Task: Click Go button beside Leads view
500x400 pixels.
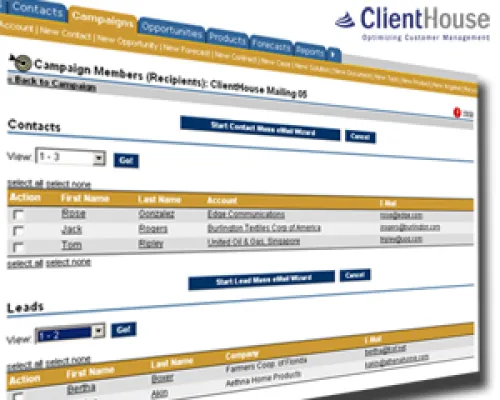Action: [x=123, y=330]
